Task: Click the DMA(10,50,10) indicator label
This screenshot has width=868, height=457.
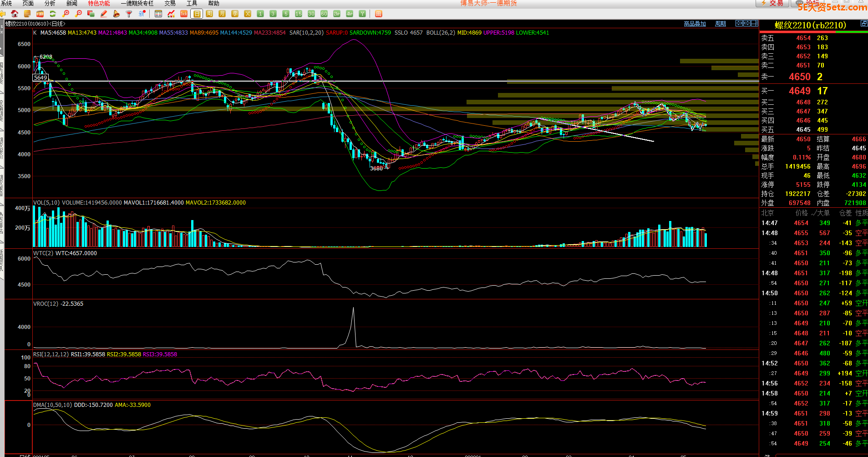Action: [x=52, y=405]
